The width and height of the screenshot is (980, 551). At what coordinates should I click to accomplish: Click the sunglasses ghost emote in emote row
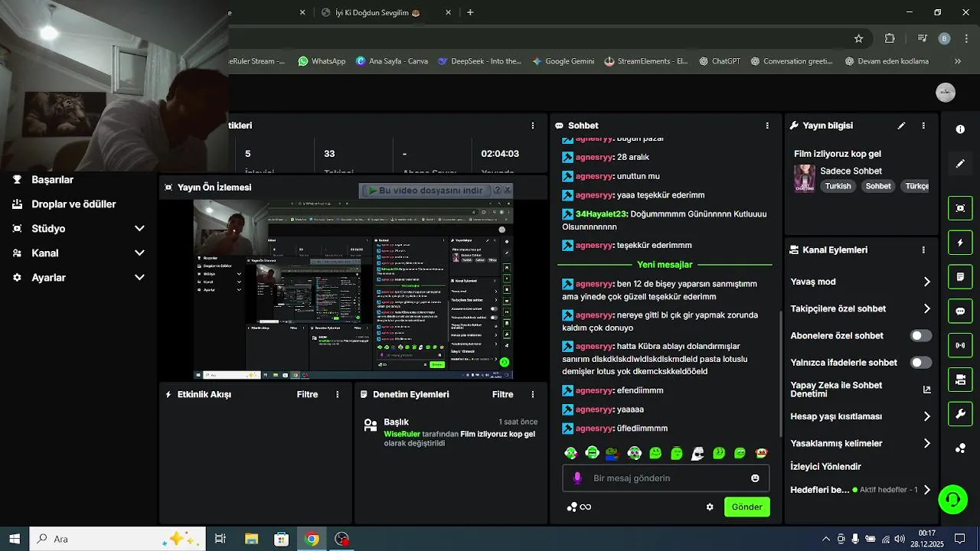click(697, 453)
